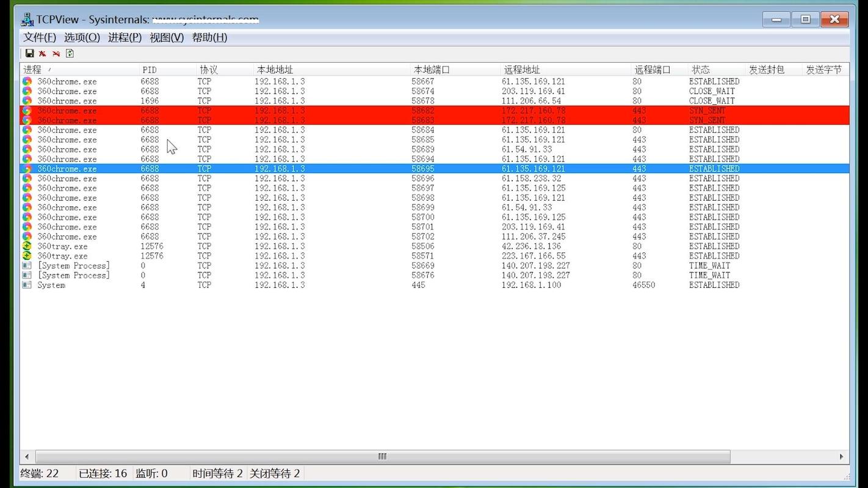Sort by the 状态 column header
Viewport: 868px width, 488px height.
(x=717, y=70)
